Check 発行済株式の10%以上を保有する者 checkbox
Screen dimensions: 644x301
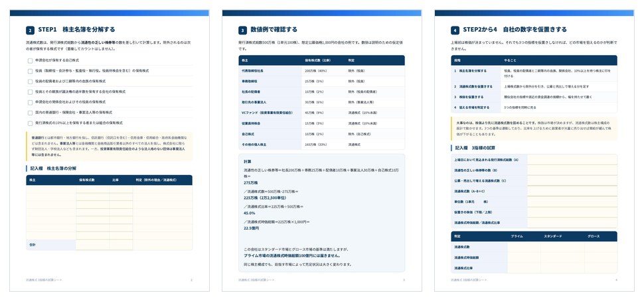30,123
